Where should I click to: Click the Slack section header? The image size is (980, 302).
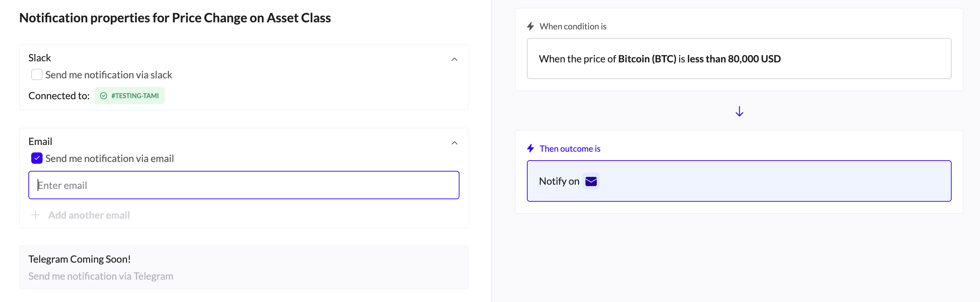(40, 58)
